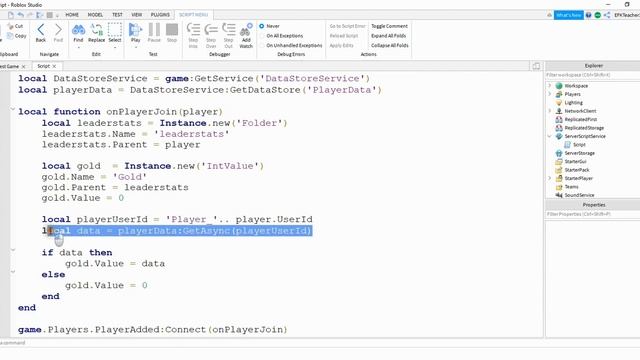Select the ServerStorage icon in Explorer
The width and height of the screenshot is (640, 360).
(x=559, y=153)
